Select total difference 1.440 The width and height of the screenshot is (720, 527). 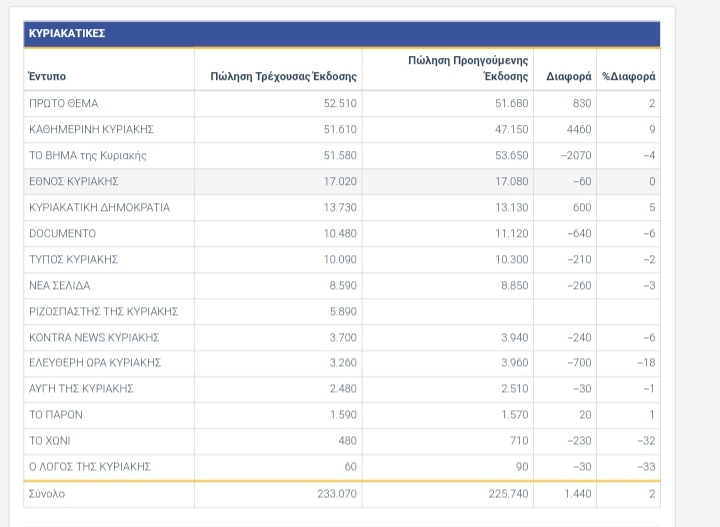tap(578, 494)
